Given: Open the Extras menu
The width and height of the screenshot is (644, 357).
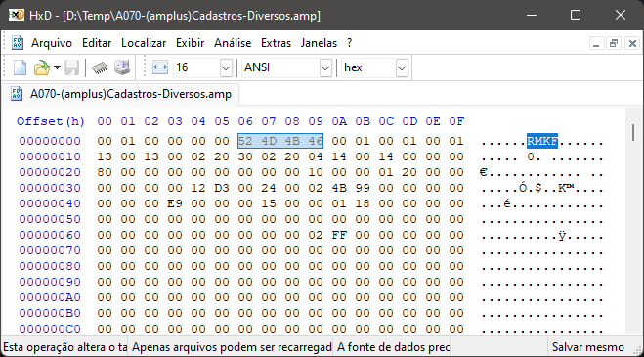Looking at the screenshot, I should [276, 43].
